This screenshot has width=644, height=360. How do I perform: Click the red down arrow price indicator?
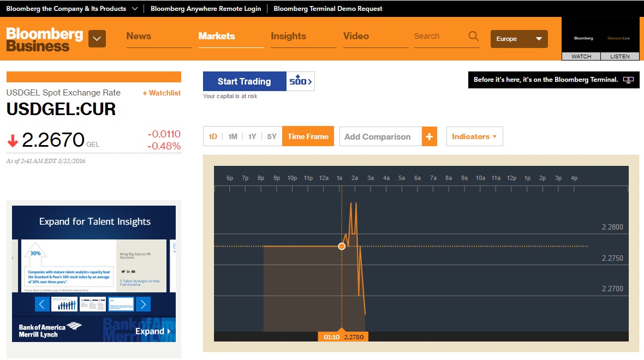pyautogui.click(x=13, y=141)
